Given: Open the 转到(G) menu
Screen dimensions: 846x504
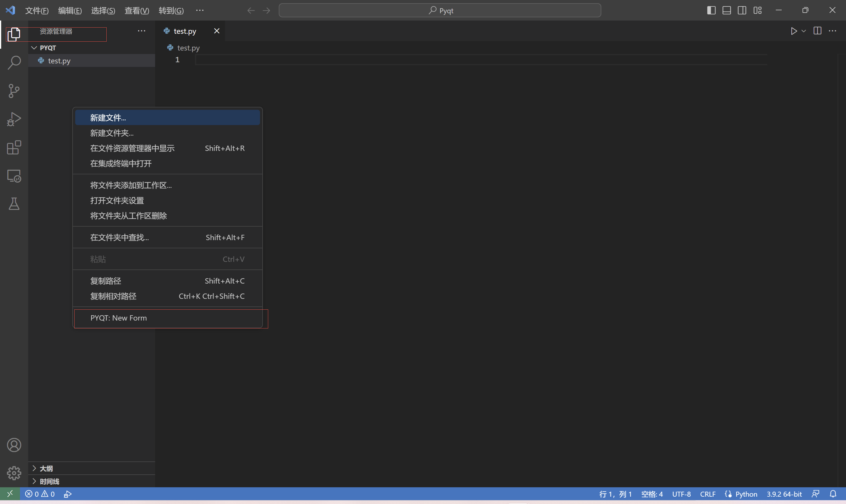Looking at the screenshot, I should 171,11.
